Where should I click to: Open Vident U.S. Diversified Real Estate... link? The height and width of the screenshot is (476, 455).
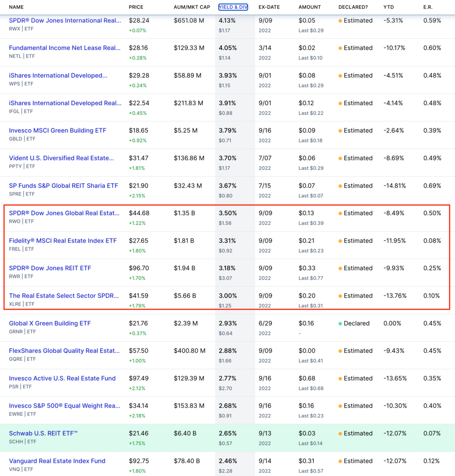point(61,158)
